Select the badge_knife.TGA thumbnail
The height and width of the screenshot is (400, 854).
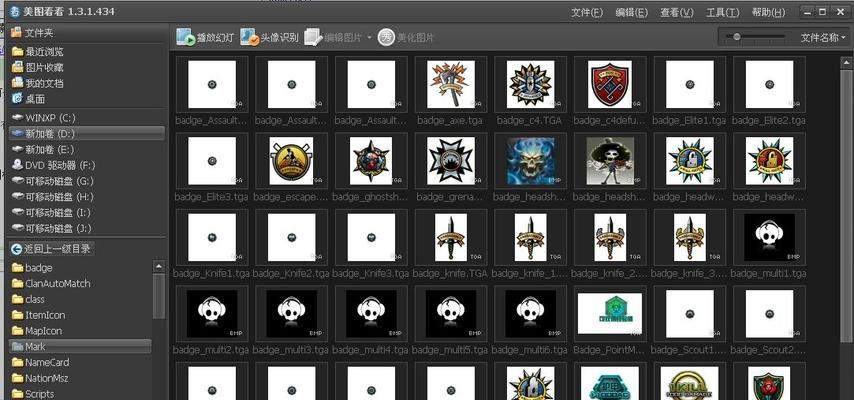451,237
